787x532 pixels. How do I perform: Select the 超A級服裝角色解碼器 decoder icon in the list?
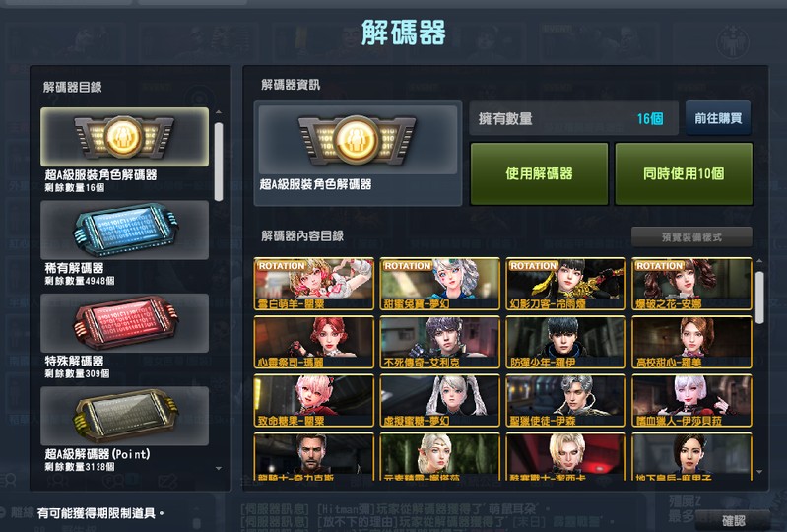pos(124,137)
